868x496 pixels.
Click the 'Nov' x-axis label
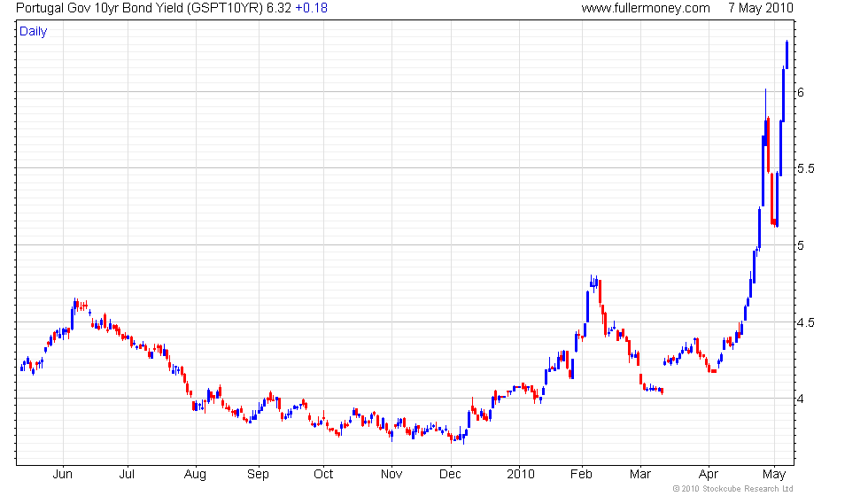[391, 475]
